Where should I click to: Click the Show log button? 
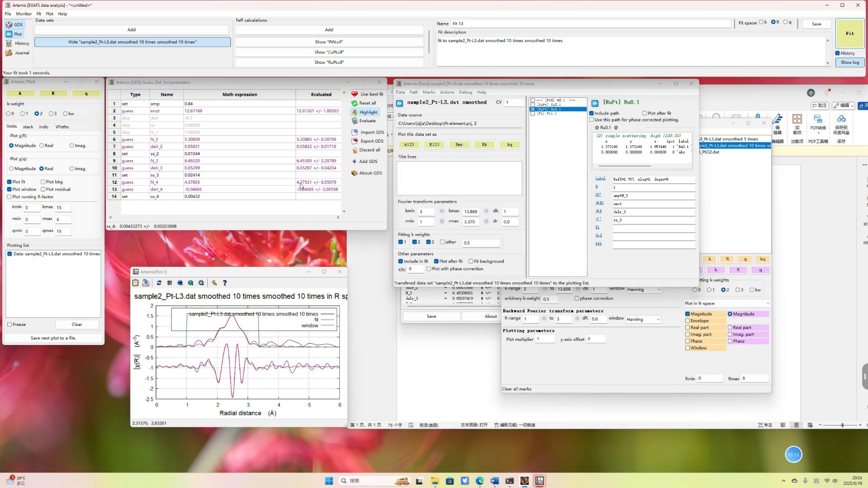coord(849,62)
